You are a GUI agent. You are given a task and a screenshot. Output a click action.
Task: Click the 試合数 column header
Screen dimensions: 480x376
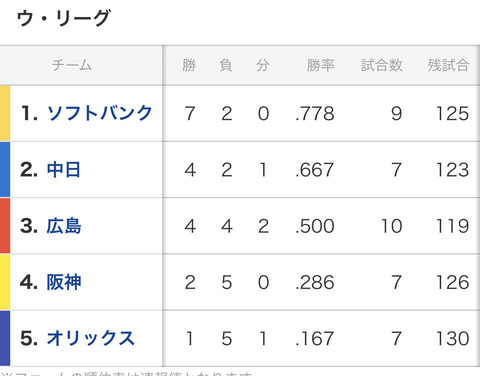pos(382,65)
